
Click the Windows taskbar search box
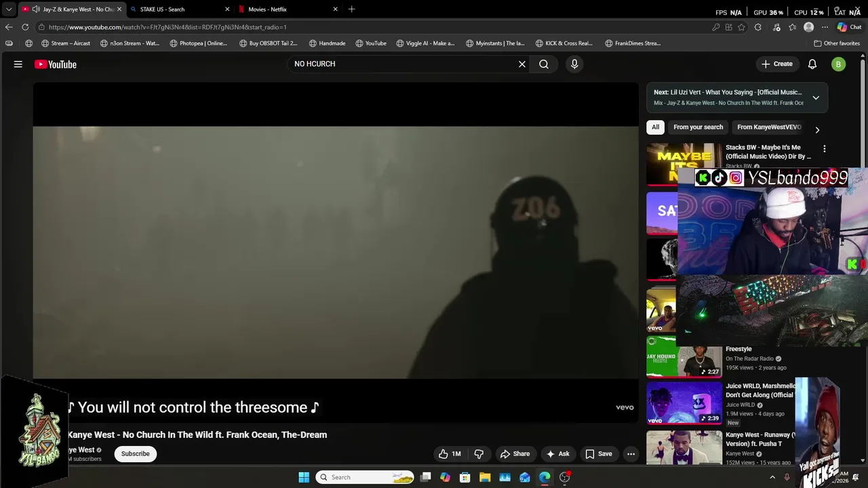(x=366, y=477)
